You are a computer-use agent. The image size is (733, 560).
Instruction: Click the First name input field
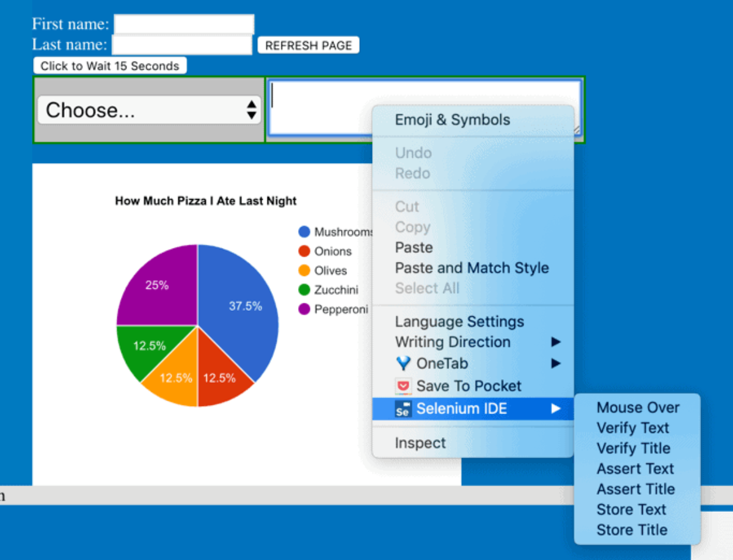coord(184,24)
